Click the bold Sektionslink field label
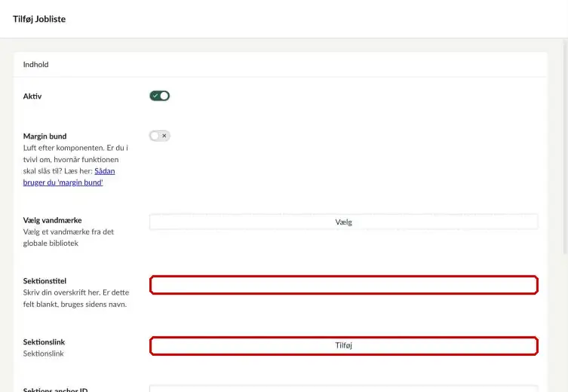The image size is (568, 392). click(45, 342)
